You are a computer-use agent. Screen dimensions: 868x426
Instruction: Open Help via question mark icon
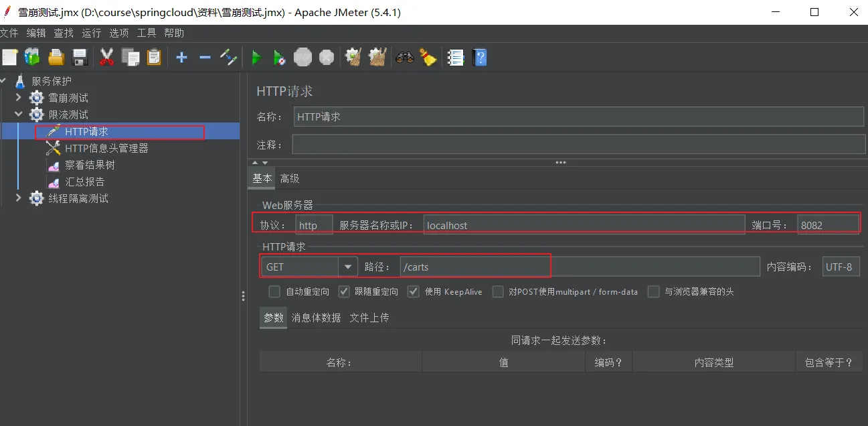click(480, 58)
